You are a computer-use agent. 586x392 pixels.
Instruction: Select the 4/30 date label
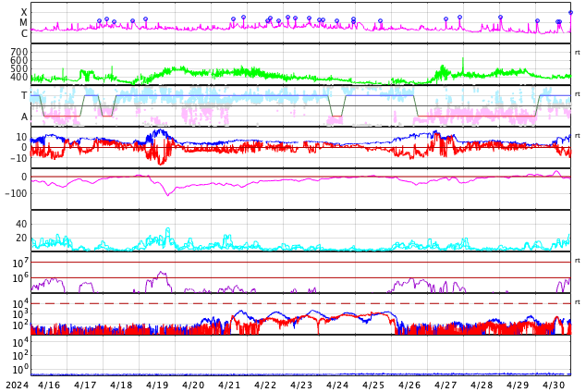point(553,385)
